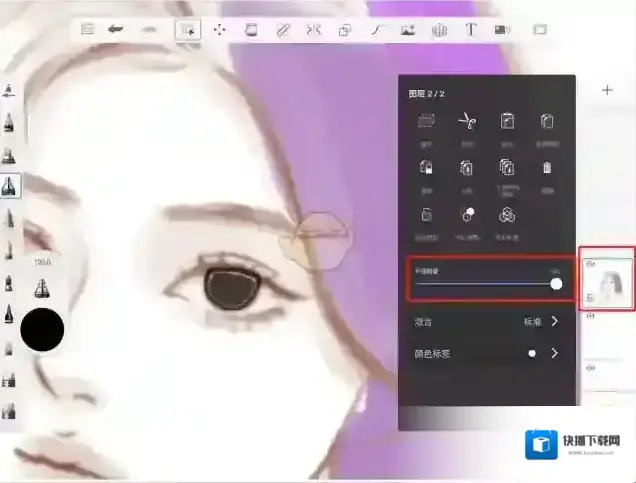Select the portrait layer thumbnail
Screen dimensions: 636x483
pos(609,282)
